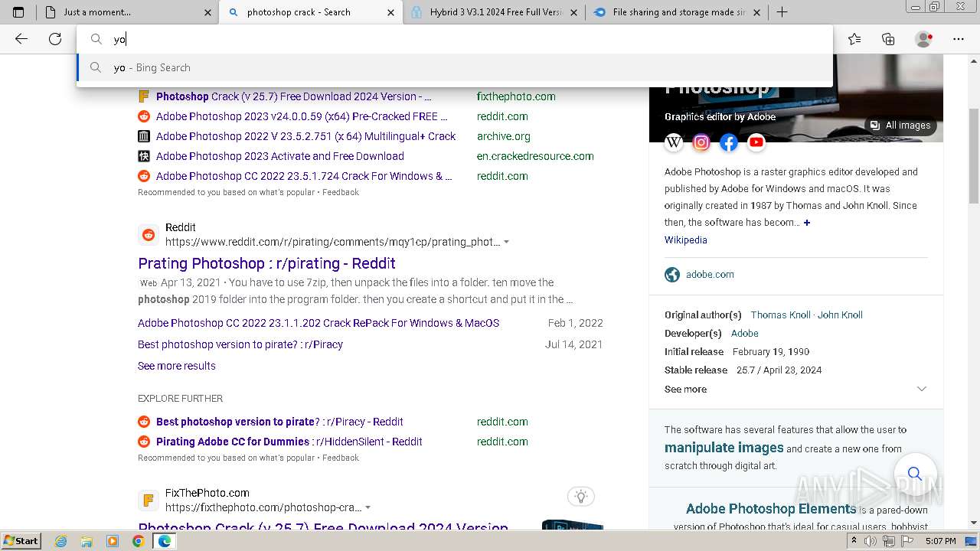Click the taskbar clock showing 5:07 PM
This screenshot has height=551, width=980.
click(940, 541)
